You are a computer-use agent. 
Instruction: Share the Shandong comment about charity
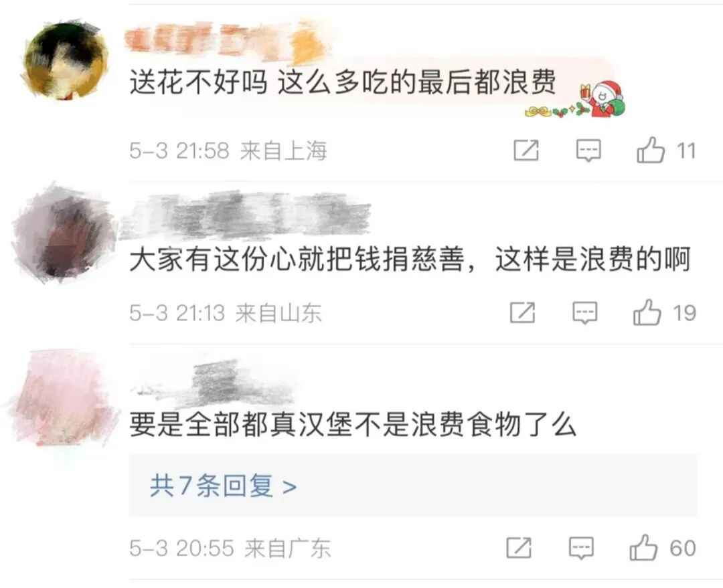point(522,312)
